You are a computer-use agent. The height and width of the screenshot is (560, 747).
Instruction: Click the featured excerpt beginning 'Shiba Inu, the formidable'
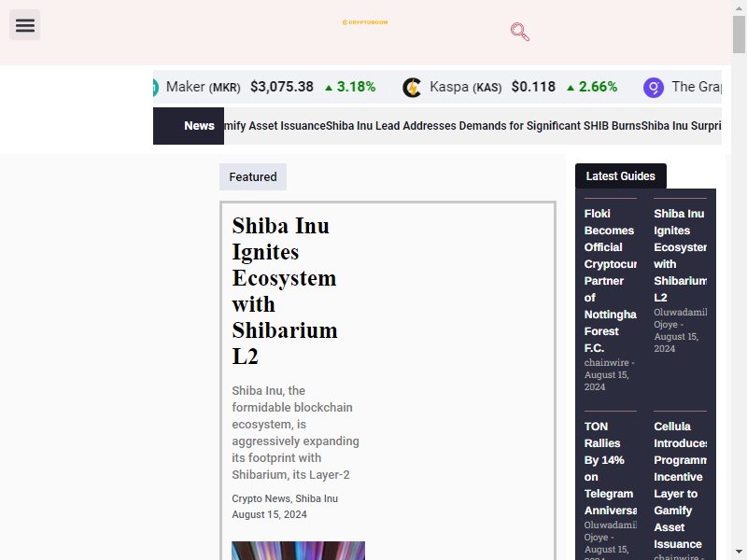[x=295, y=432]
